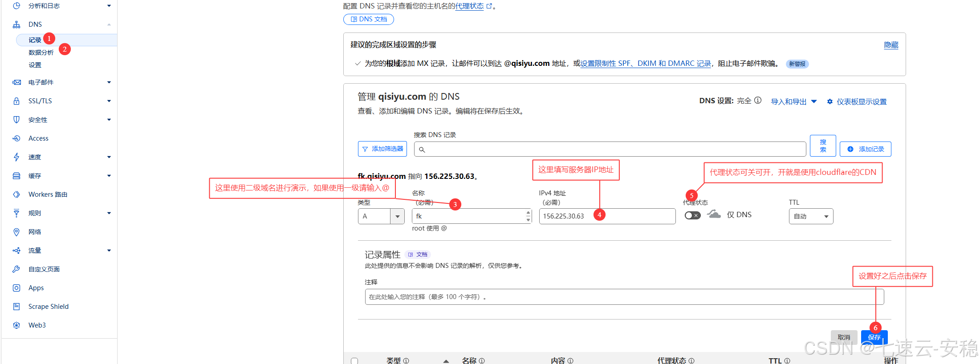The image size is (980, 364).
Task: Click the Access icon in sidebar
Action: point(16,138)
